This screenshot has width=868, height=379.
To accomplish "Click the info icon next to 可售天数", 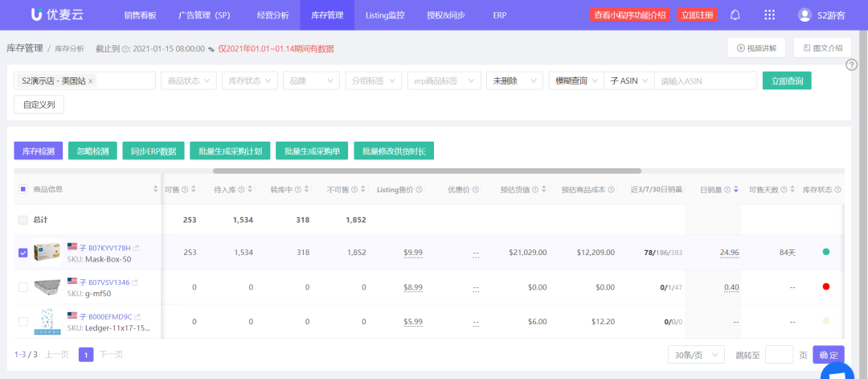I will tap(782, 190).
